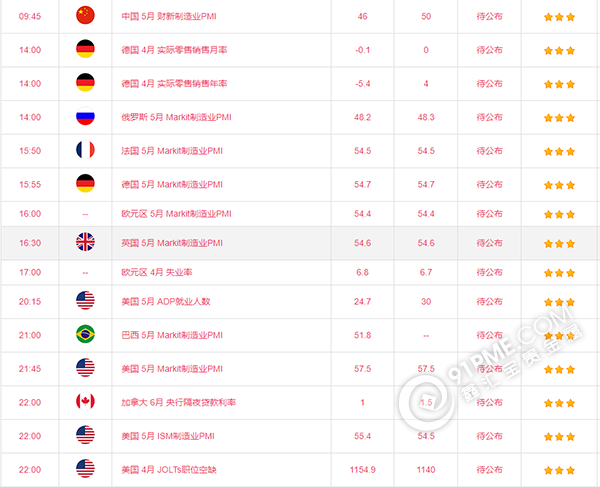Viewport: 600px width, 487px height.
Task: Click star rating for 法国 Markit制造业PMI
Action: (x=559, y=151)
